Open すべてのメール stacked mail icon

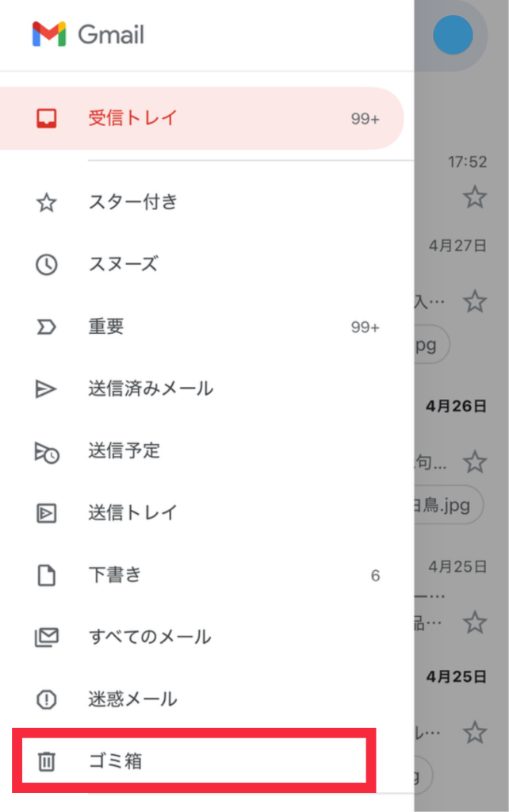pyautogui.click(x=47, y=638)
